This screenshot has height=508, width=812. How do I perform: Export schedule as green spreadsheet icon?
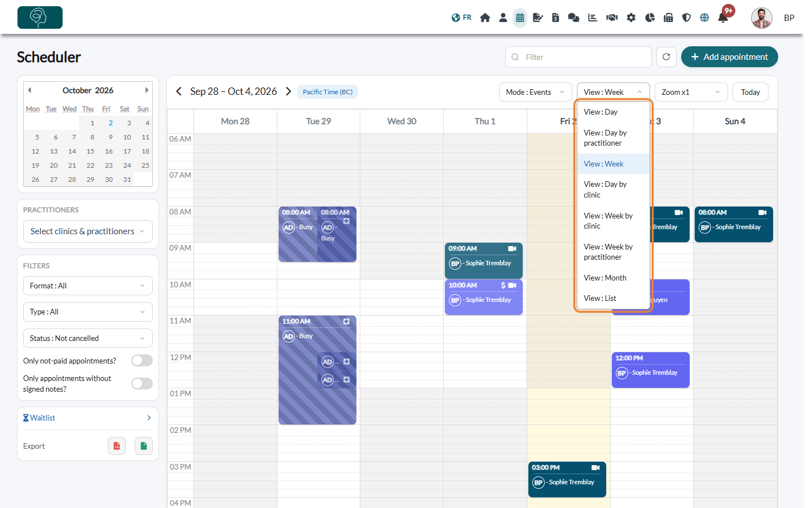tap(144, 446)
